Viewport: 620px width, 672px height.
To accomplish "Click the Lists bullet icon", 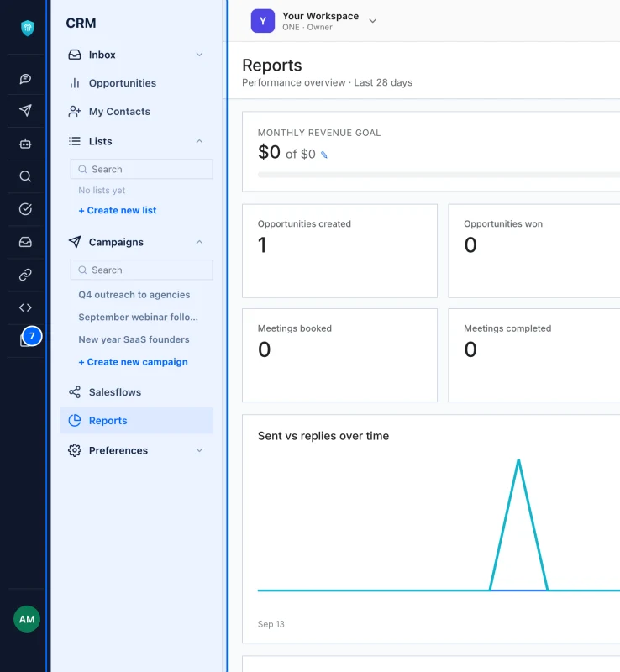I will click(75, 141).
